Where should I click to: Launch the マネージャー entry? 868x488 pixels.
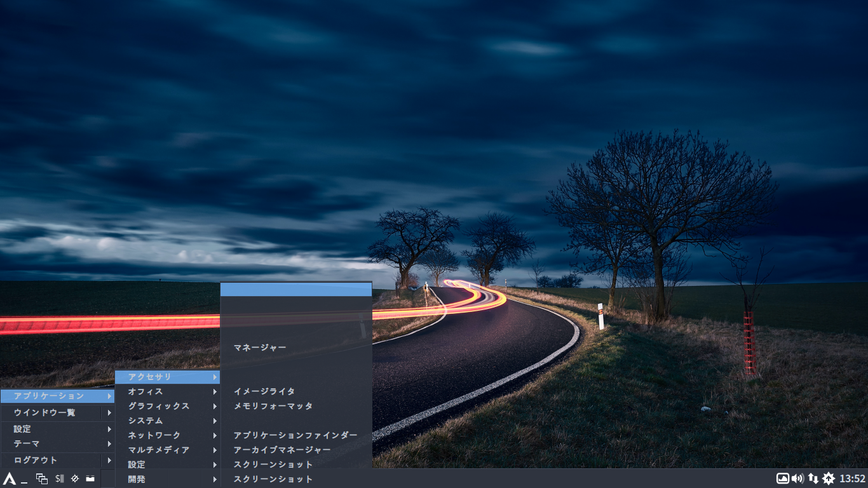(x=296, y=348)
